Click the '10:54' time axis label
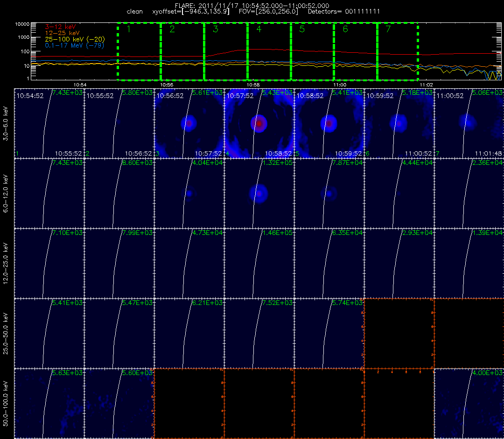504x439 pixels. point(80,85)
